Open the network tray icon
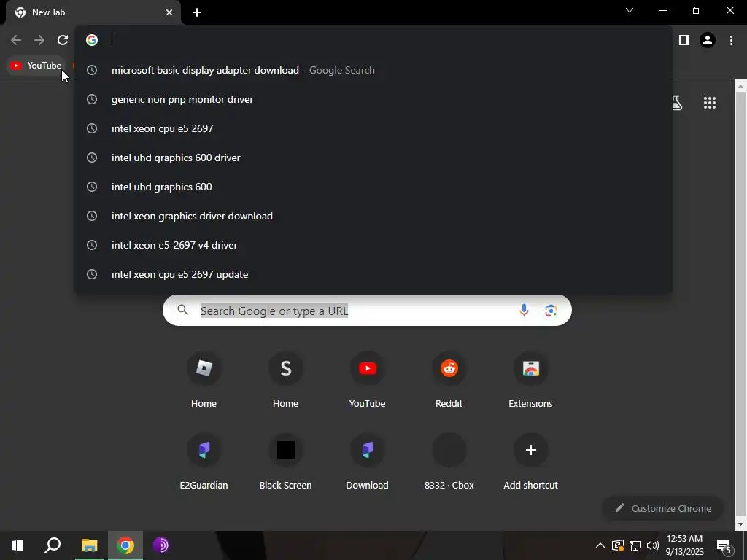This screenshot has width=747, height=560. pos(635,545)
